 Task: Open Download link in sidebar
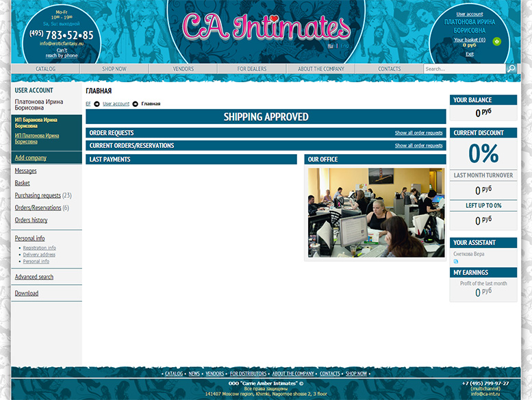click(27, 293)
